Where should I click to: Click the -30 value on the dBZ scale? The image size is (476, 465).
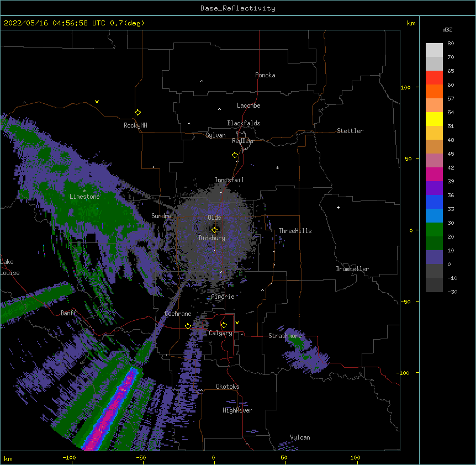[452, 292]
